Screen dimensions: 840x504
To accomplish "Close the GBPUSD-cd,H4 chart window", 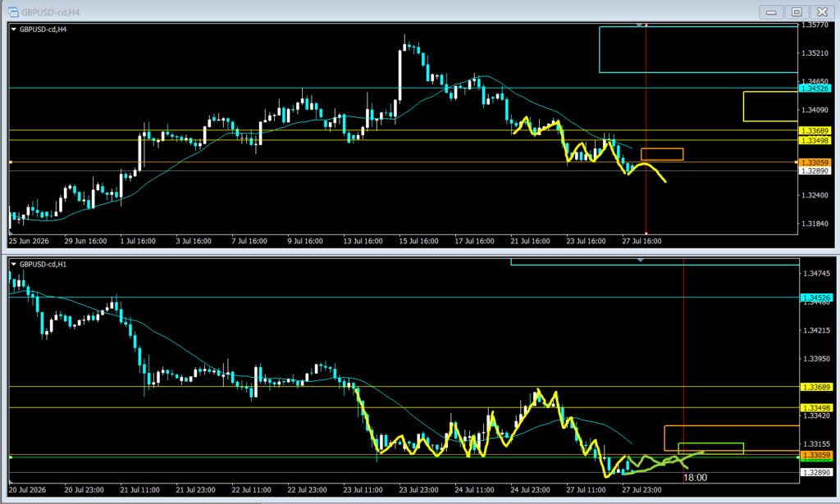I will coord(822,11).
